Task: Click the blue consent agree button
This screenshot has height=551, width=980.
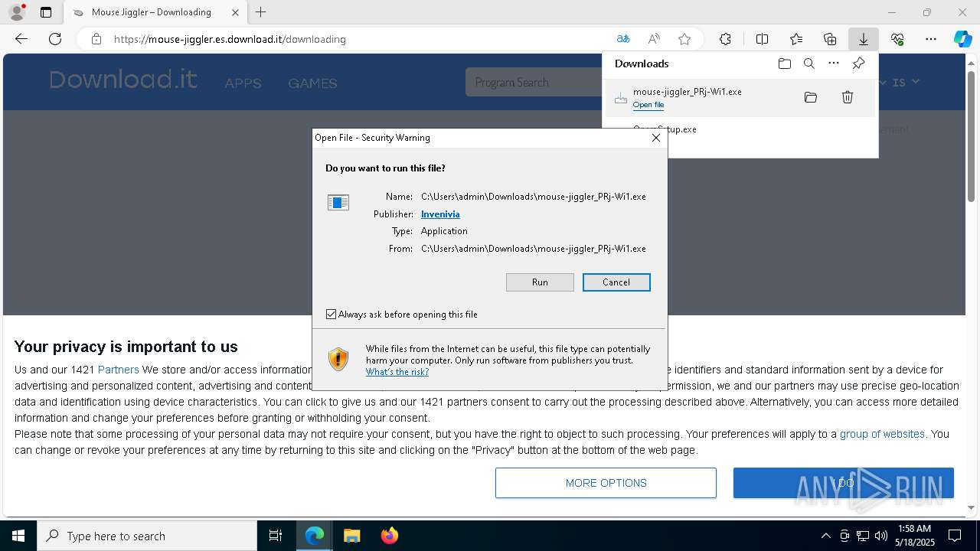Action: pos(844,483)
